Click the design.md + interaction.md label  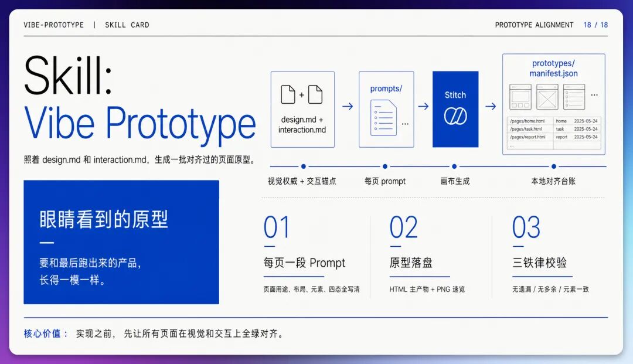(x=302, y=125)
